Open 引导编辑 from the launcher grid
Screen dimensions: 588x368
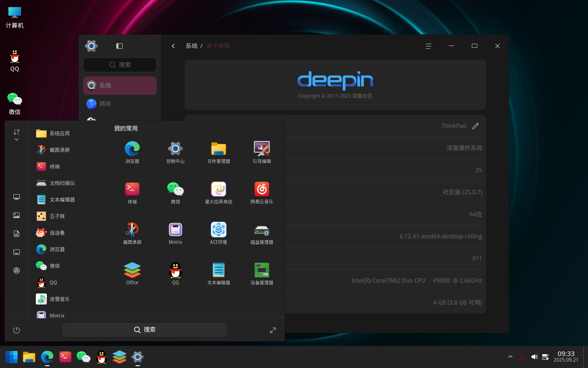point(261,152)
